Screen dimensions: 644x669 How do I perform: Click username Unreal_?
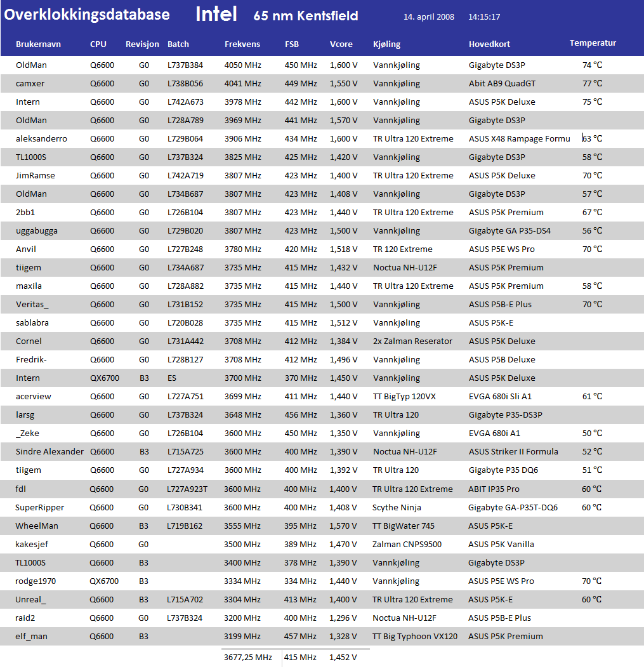point(30,600)
